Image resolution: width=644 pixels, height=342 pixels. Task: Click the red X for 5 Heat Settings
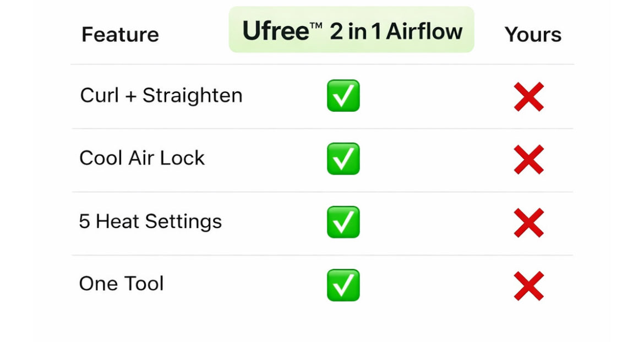pyautogui.click(x=529, y=222)
